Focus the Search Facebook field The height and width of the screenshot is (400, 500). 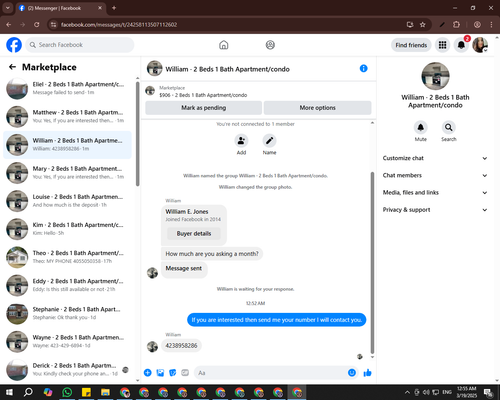(x=80, y=45)
